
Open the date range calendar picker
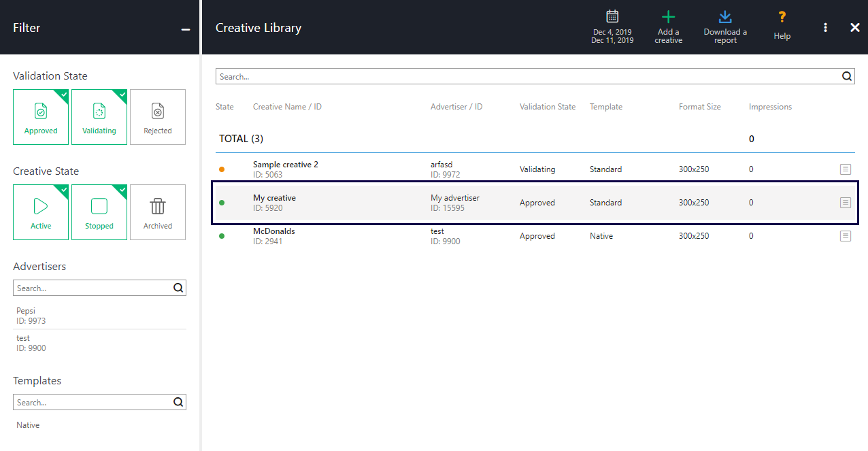click(x=612, y=18)
